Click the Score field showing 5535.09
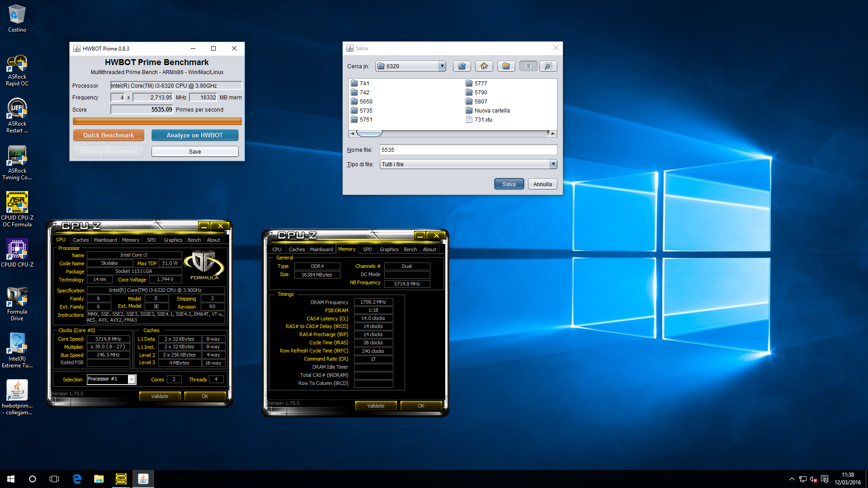 142,109
